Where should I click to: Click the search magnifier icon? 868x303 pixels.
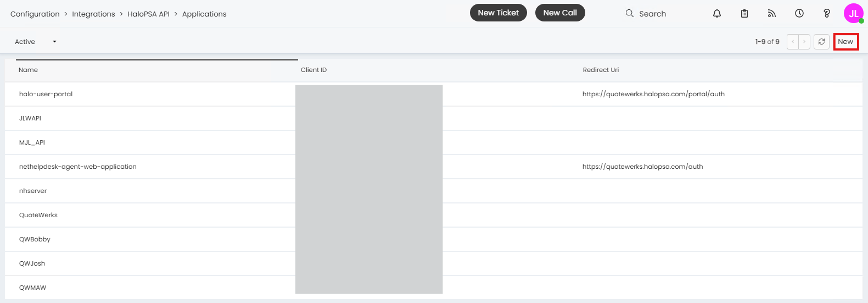630,13
